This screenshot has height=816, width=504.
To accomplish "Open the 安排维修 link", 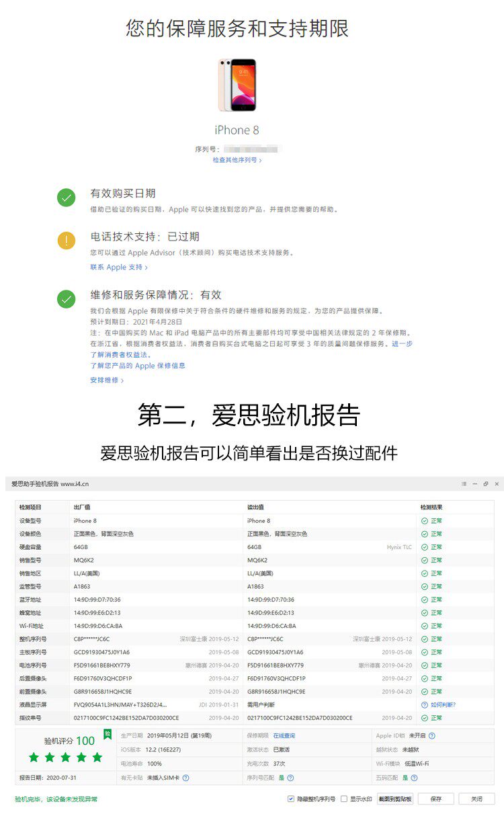I will coord(107,380).
